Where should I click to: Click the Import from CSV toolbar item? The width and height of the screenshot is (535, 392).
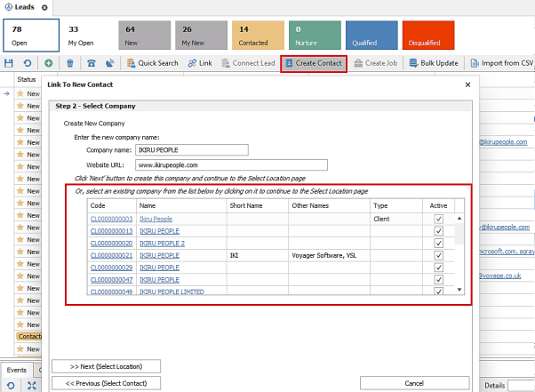pos(501,63)
